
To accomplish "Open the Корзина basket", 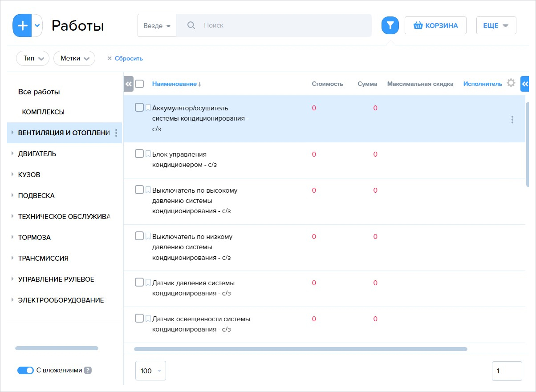I will (435, 25).
